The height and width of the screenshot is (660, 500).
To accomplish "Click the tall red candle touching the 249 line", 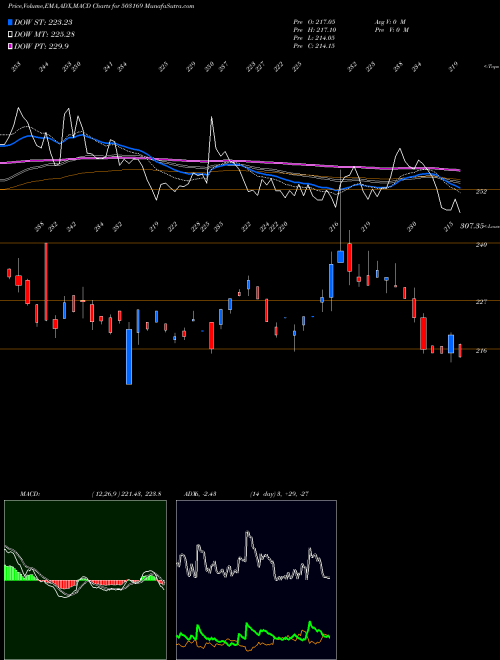I will click(46, 282).
